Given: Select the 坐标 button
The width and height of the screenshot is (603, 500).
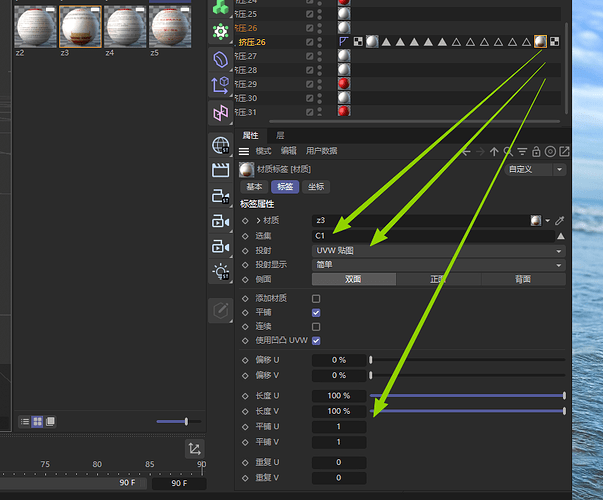Looking at the screenshot, I should tap(315, 187).
